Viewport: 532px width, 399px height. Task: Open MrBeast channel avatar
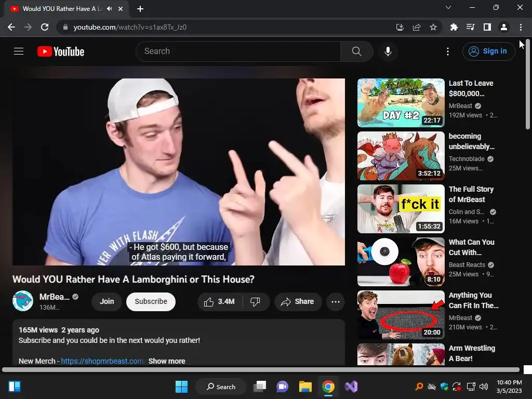point(23,301)
